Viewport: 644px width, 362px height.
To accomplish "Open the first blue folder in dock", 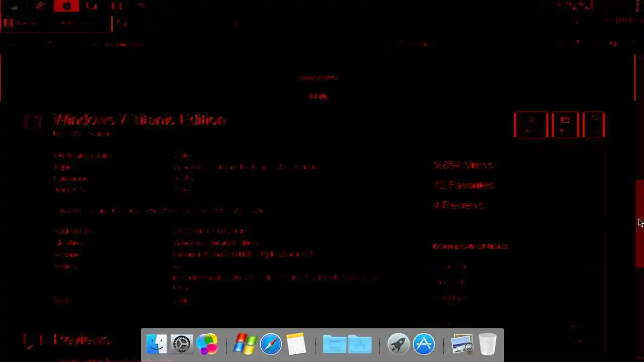I will (x=334, y=344).
